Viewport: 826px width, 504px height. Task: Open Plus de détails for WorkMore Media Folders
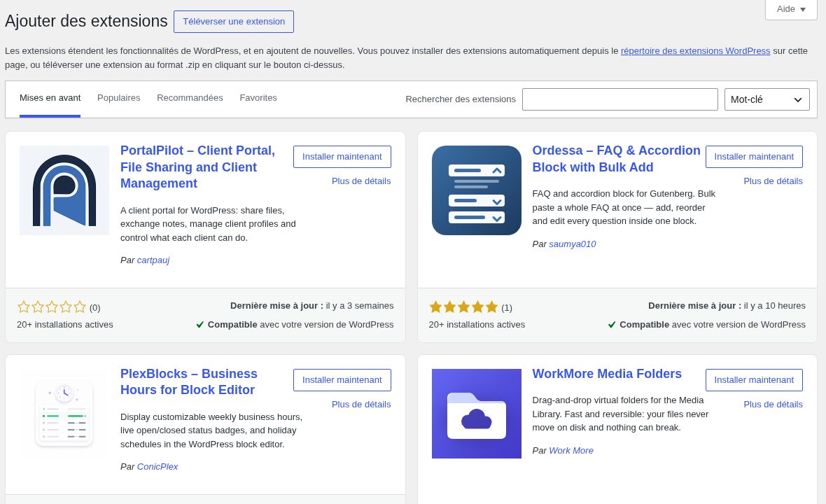[x=773, y=405]
